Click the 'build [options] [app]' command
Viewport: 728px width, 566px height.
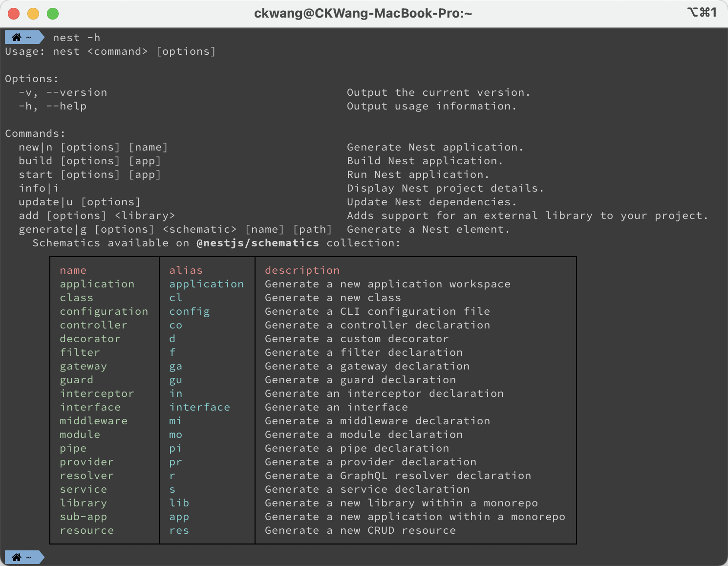tap(90, 161)
